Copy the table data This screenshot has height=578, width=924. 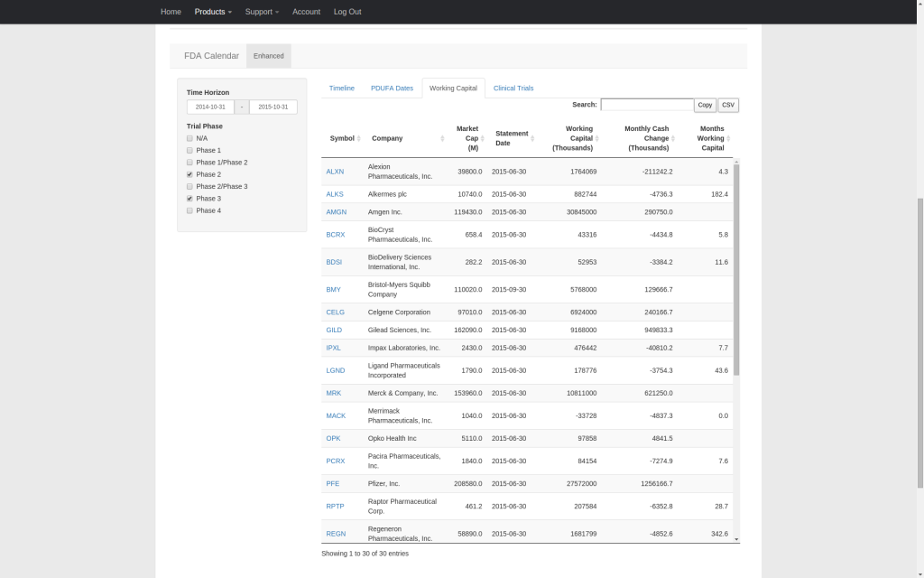pyautogui.click(x=705, y=105)
